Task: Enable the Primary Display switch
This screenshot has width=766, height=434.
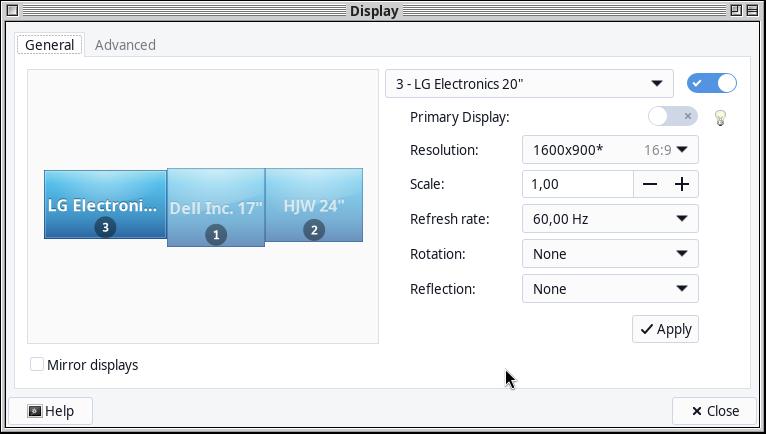Action: 673,116
